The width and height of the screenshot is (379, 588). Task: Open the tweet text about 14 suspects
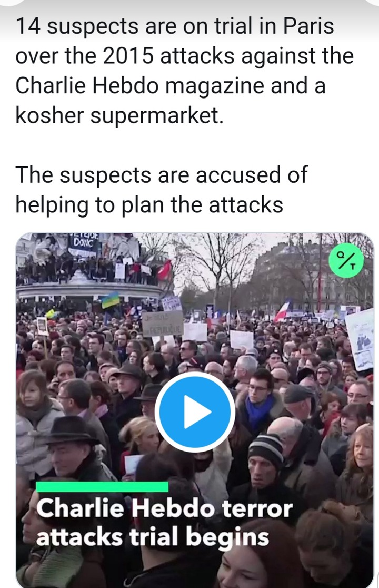[184, 71]
